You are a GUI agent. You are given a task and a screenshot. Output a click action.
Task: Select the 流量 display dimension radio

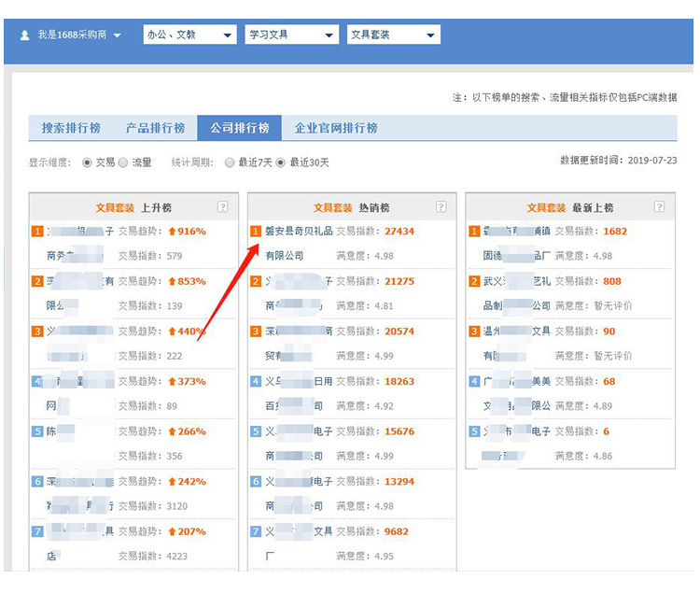point(123,162)
